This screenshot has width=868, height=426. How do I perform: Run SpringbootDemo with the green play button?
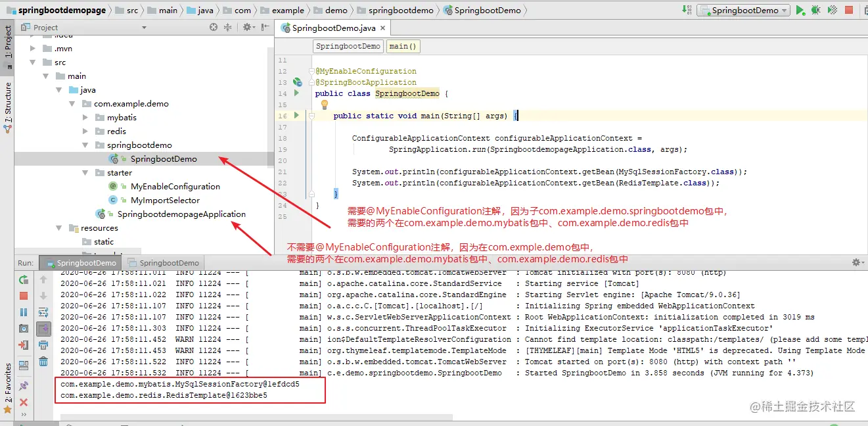[x=800, y=10]
